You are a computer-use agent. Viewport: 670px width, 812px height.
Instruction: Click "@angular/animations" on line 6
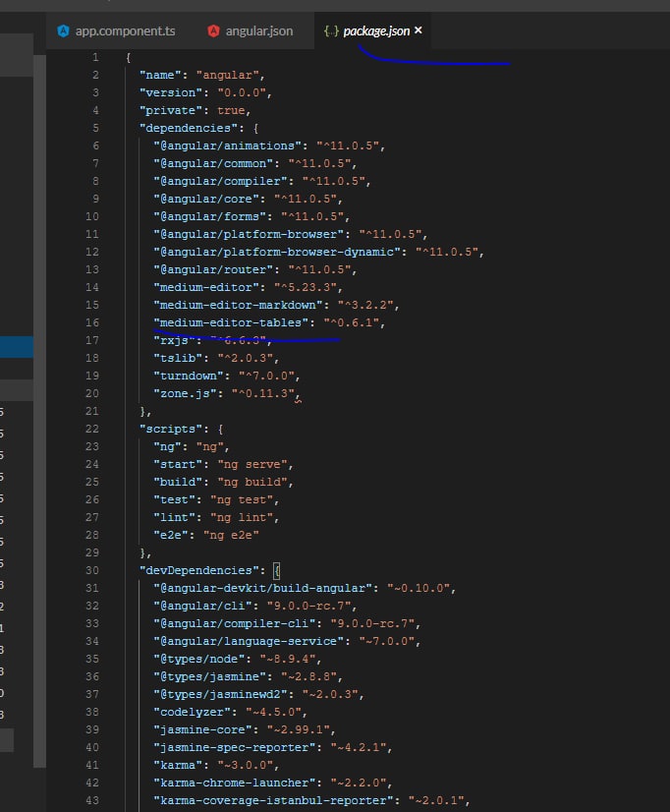[228, 145]
